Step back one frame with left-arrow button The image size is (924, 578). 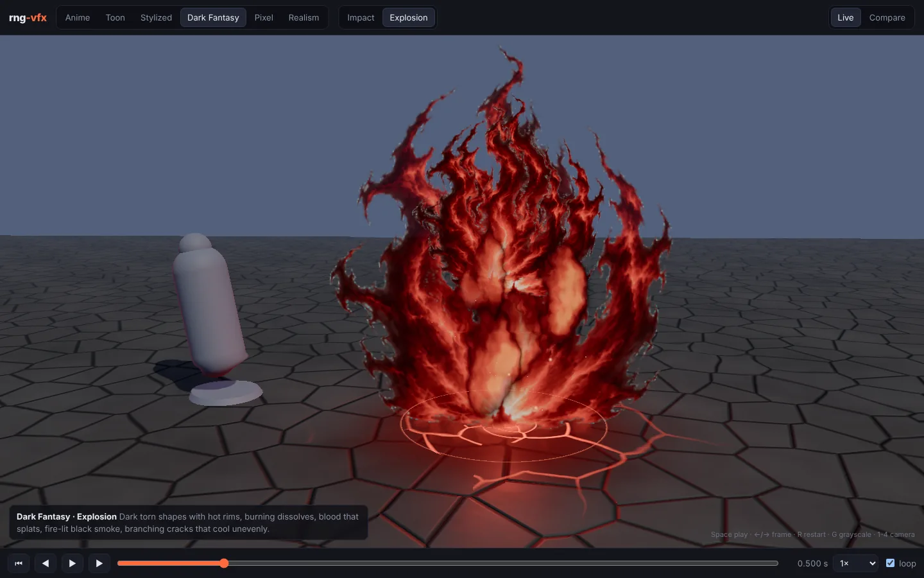[x=46, y=563]
